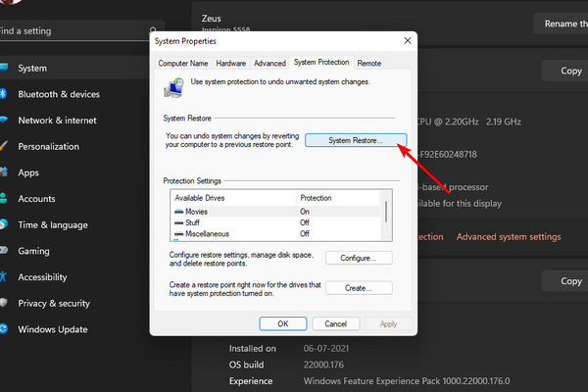Screen dimensions: 588x392
Task: Open Privacy & security settings
Action: coord(54,303)
